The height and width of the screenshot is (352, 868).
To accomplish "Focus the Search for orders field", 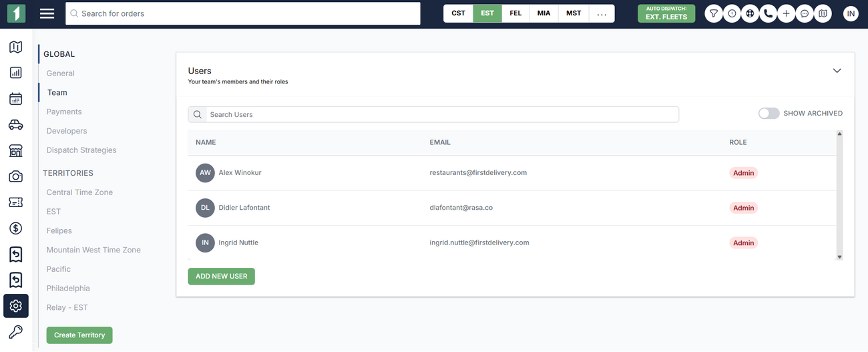I will tap(243, 13).
